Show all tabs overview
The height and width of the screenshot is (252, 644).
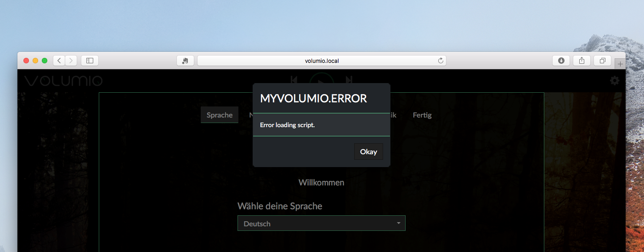(x=602, y=61)
